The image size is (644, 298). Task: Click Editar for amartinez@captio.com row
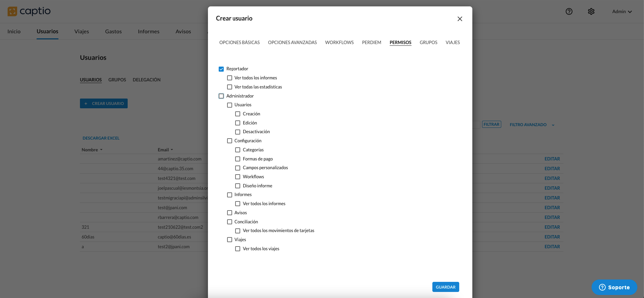click(552, 159)
